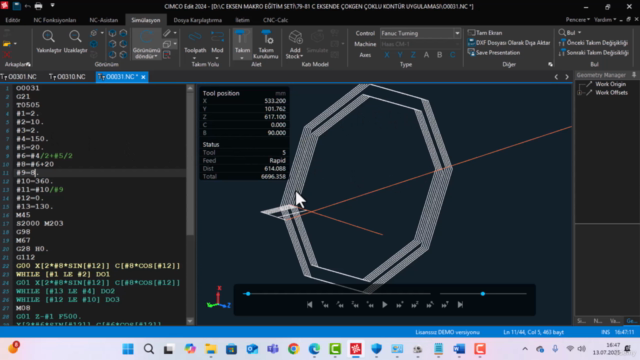The image size is (640, 360).
Task: Go to Önceki Takım Değişikliği
Action: [593, 42]
